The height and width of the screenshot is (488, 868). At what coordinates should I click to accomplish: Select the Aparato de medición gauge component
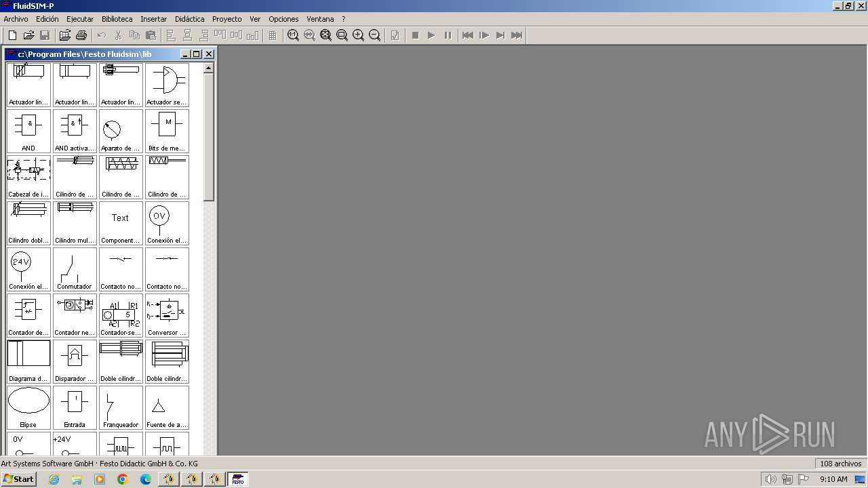pyautogui.click(x=121, y=131)
